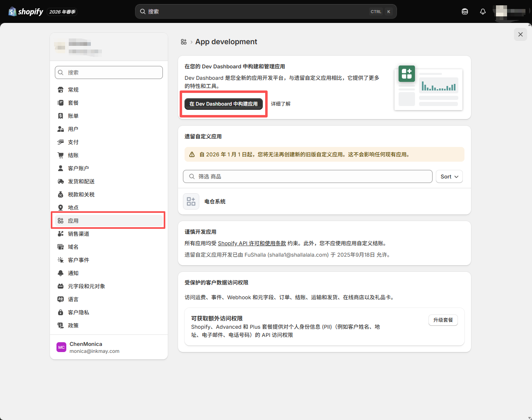Click the 账单 billing icon in the sidebar

(x=61, y=116)
